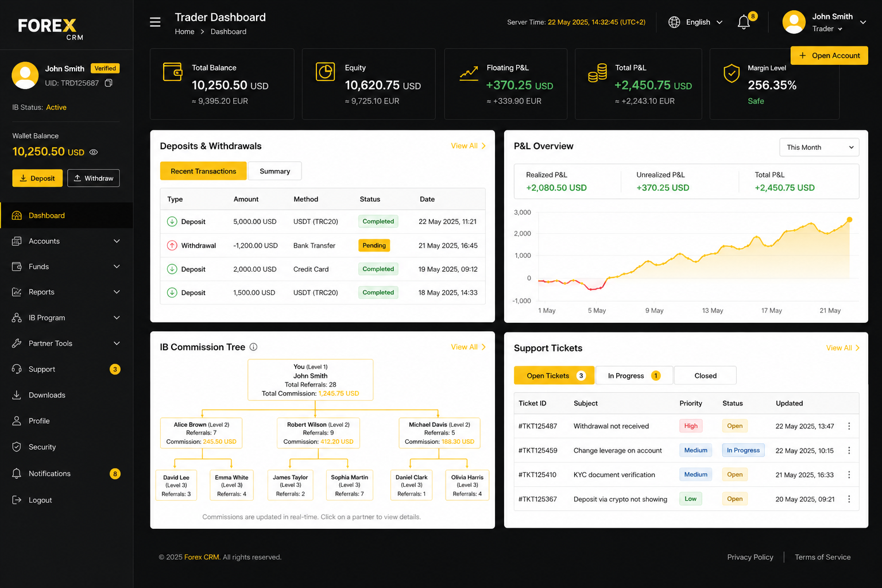
Task: Select Sophia Martin partner node
Action: 349,485
